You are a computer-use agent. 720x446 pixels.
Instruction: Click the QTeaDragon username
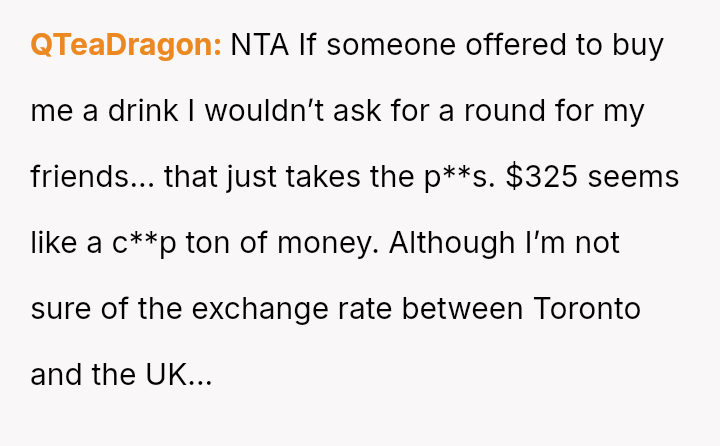pyautogui.click(x=126, y=45)
